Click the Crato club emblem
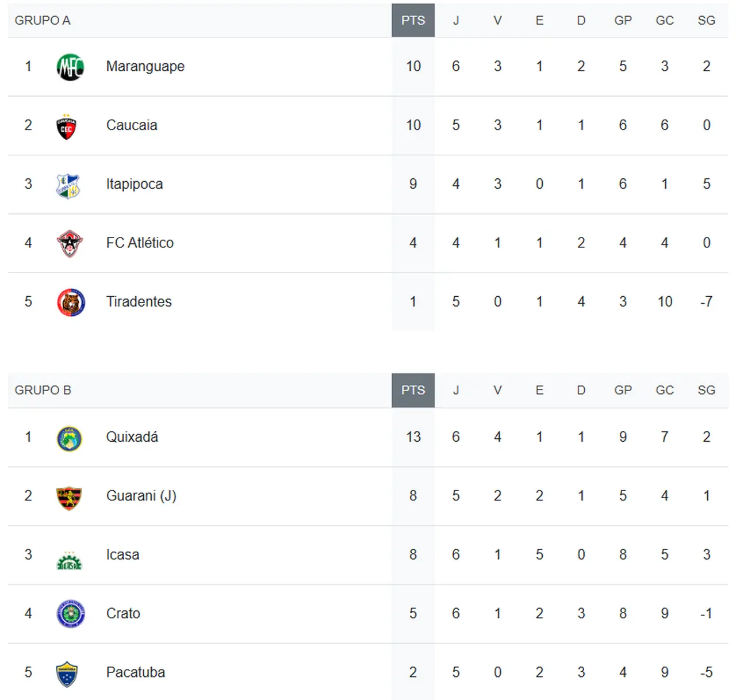 point(70,614)
